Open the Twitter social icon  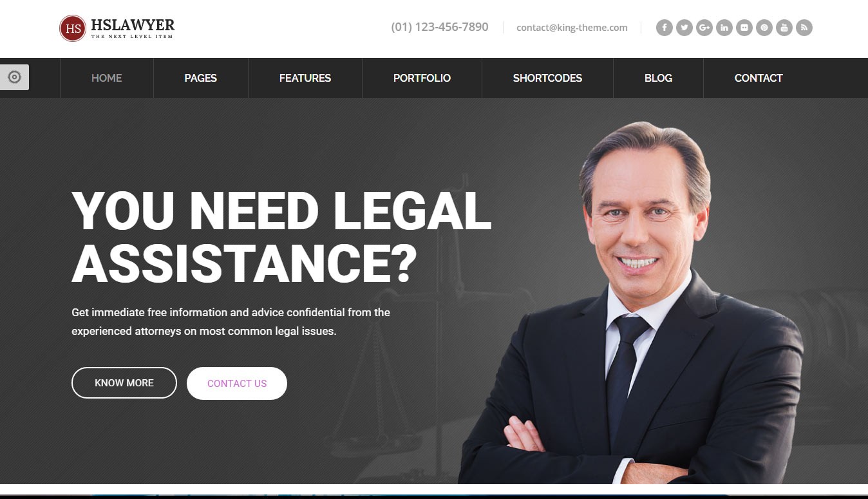click(x=684, y=28)
